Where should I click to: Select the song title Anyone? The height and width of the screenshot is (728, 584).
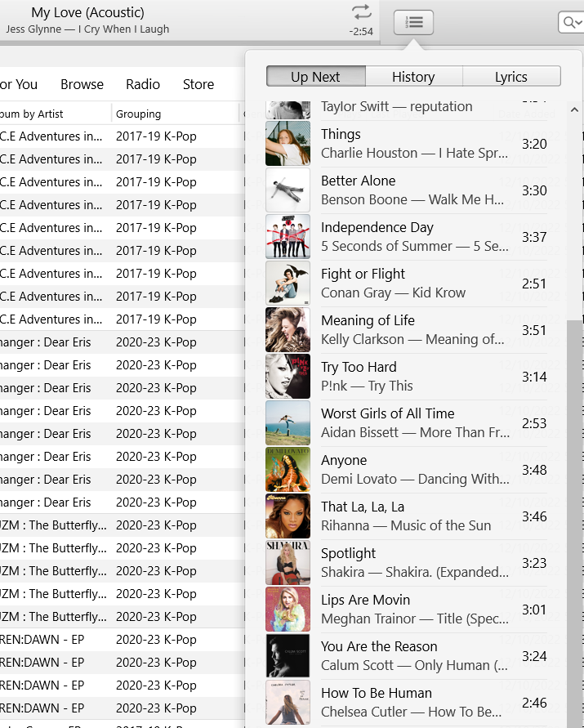[344, 460]
